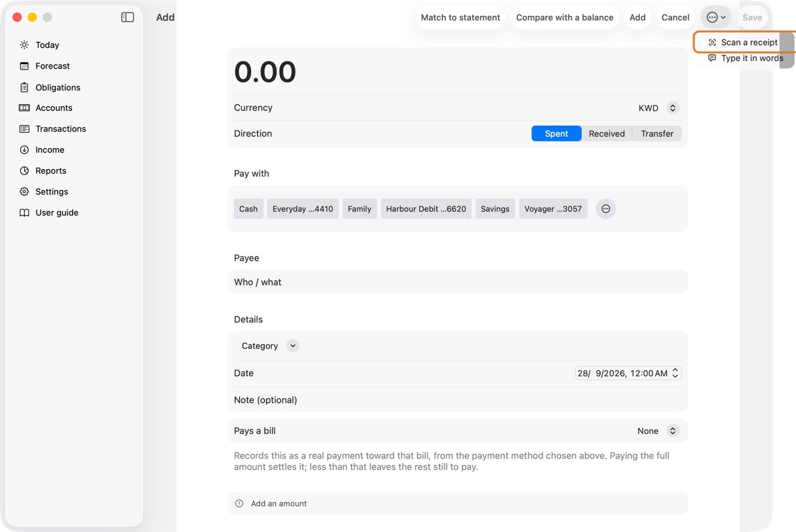
Task: Pay with Harbour Debit ...6620
Action: tap(426, 209)
